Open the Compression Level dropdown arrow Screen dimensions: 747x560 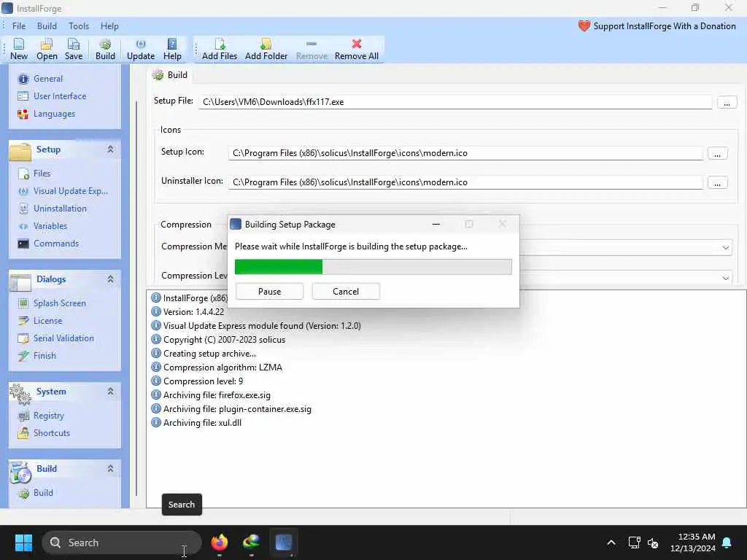[725, 278]
